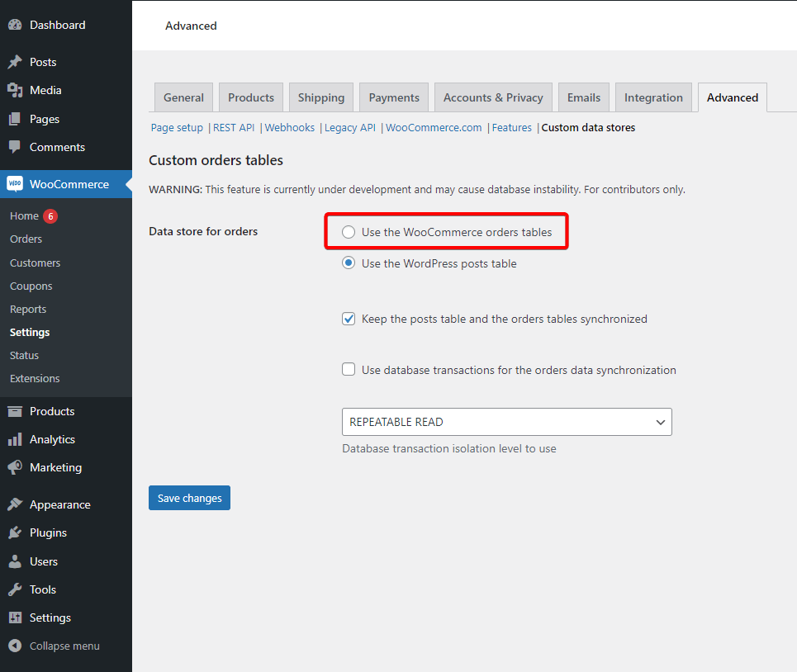This screenshot has width=797, height=672.
Task: Click the Analytics bar chart icon
Action: click(15, 439)
